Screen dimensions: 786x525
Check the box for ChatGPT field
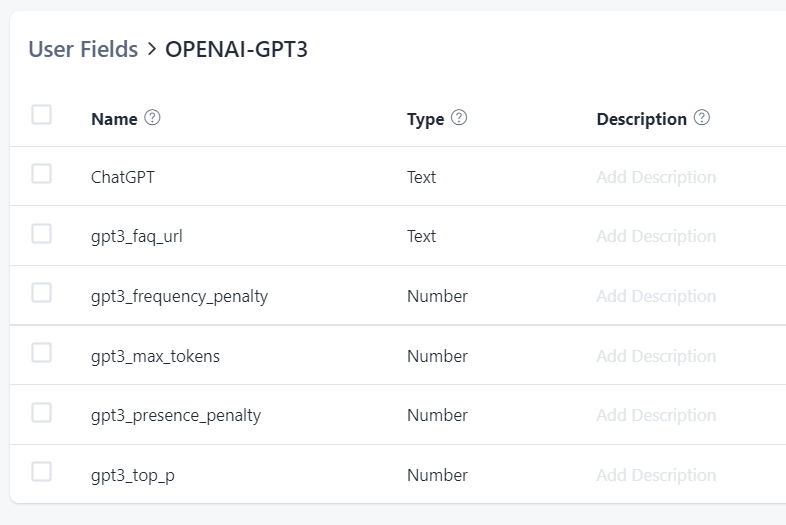tap(41, 174)
